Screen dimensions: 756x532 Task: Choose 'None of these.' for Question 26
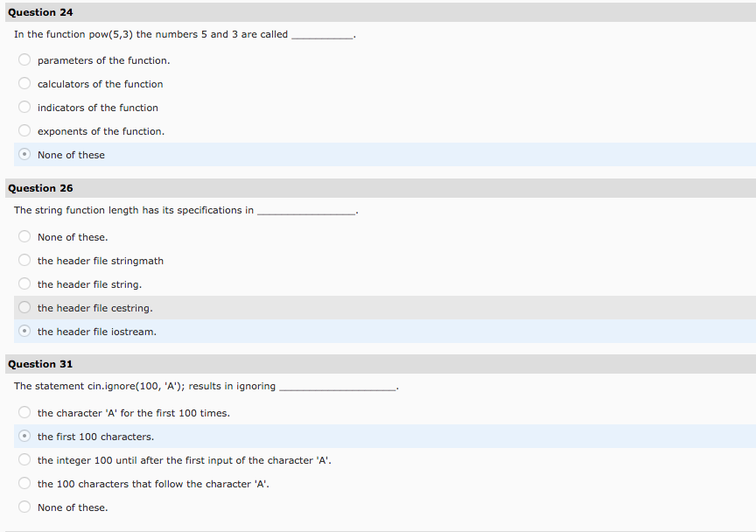(24, 236)
